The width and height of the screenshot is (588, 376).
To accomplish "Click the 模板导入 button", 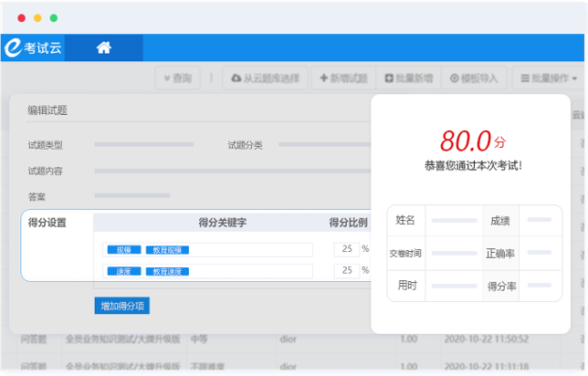I will coord(475,78).
